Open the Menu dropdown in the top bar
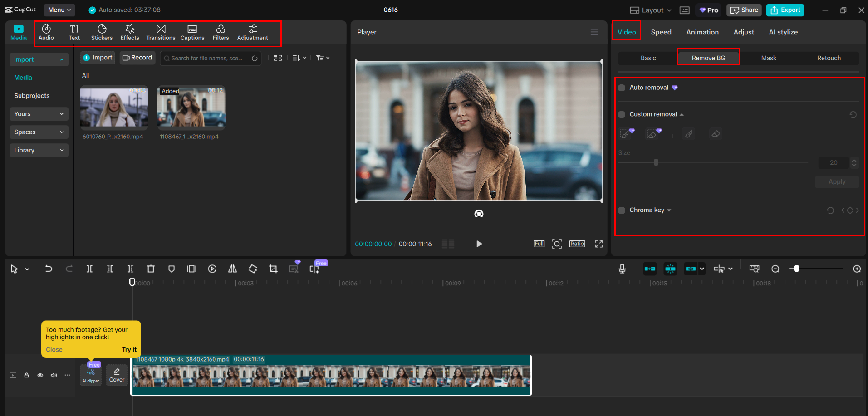Viewport: 868px width, 416px height. tap(59, 10)
